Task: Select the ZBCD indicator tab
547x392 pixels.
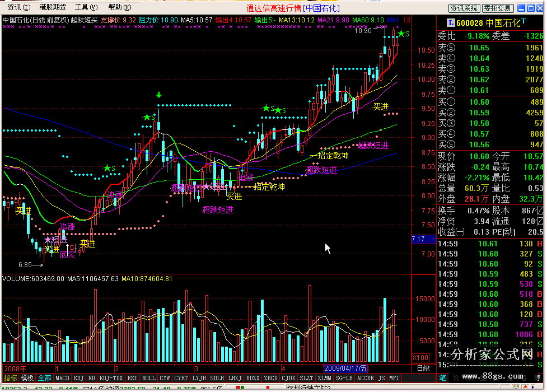Action: [x=271, y=378]
